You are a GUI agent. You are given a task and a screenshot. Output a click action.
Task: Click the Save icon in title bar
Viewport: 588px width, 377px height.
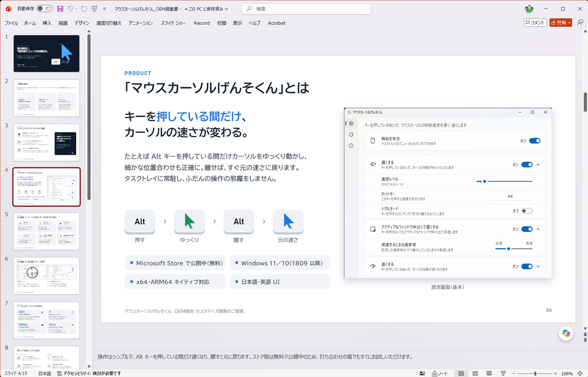tap(60, 9)
